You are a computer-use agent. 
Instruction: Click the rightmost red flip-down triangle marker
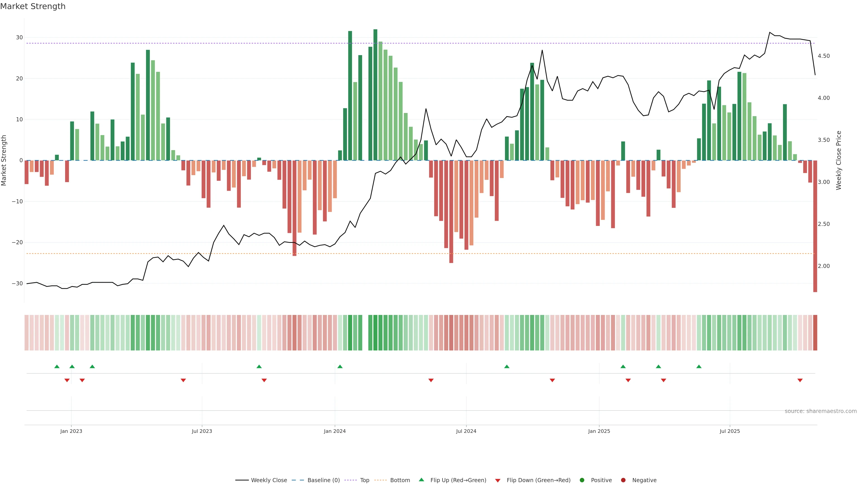point(800,380)
